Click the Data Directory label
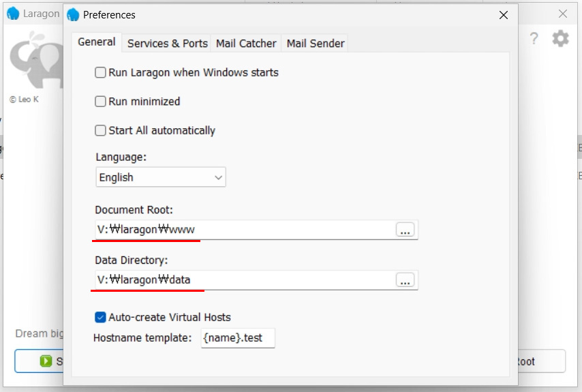 click(x=132, y=260)
